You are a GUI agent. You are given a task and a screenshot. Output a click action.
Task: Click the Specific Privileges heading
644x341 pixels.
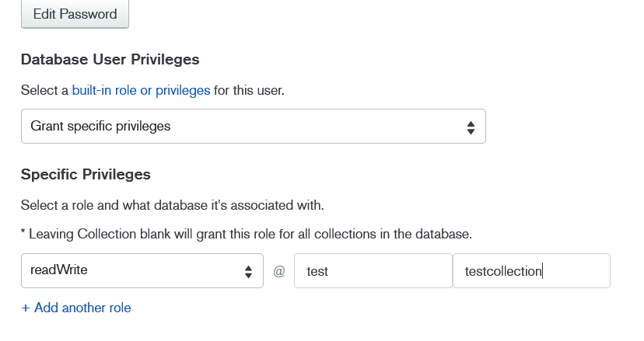click(86, 174)
